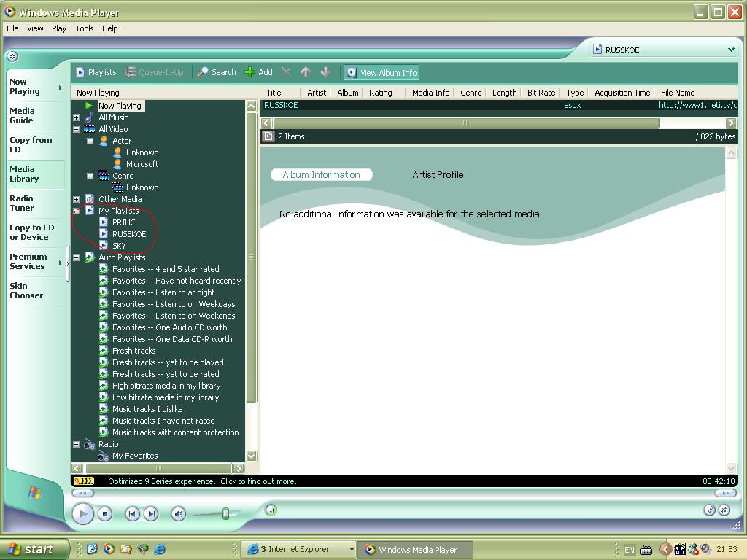Click the Optimized 9 Series experience message
This screenshot has height=560, width=747.
(x=202, y=481)
